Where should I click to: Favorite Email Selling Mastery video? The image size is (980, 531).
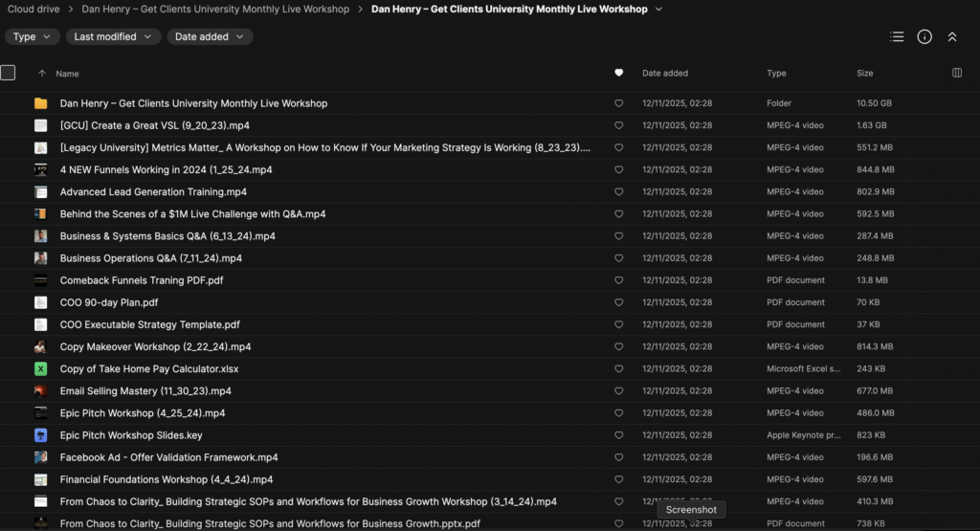pyautogui.click(x=618, y=391)
